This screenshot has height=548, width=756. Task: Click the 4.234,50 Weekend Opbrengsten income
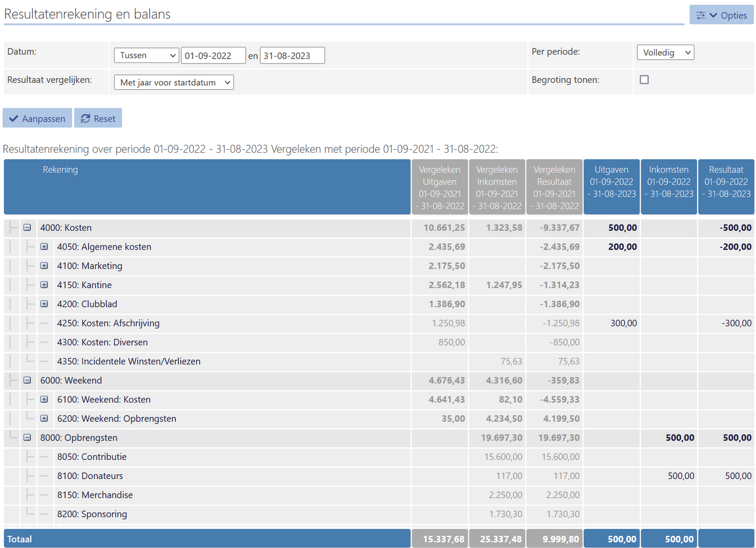pos(504,419)
